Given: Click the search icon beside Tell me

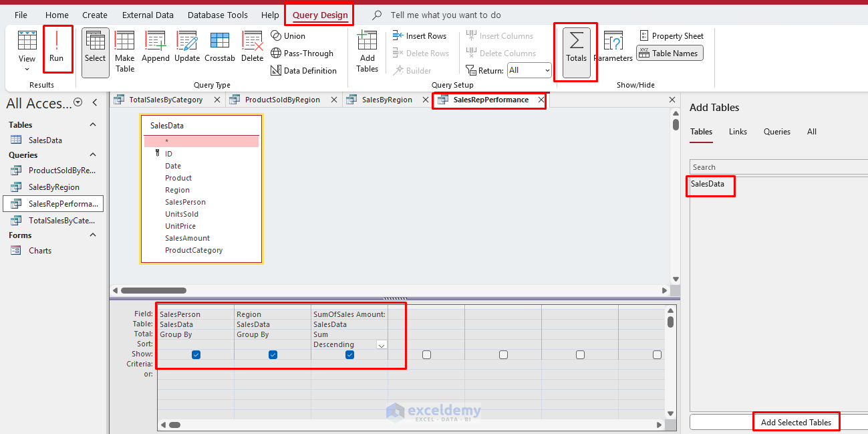Looking at the screenshot, I should (378, 15).
